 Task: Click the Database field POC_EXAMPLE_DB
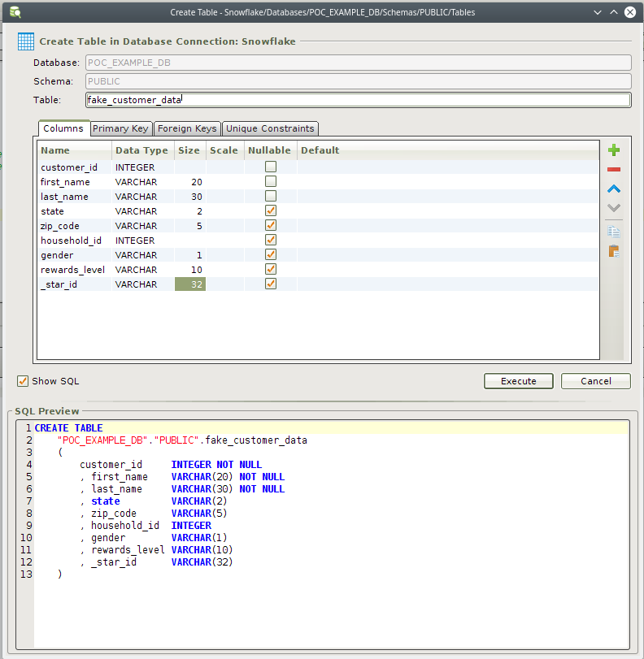tap(359, 63)
